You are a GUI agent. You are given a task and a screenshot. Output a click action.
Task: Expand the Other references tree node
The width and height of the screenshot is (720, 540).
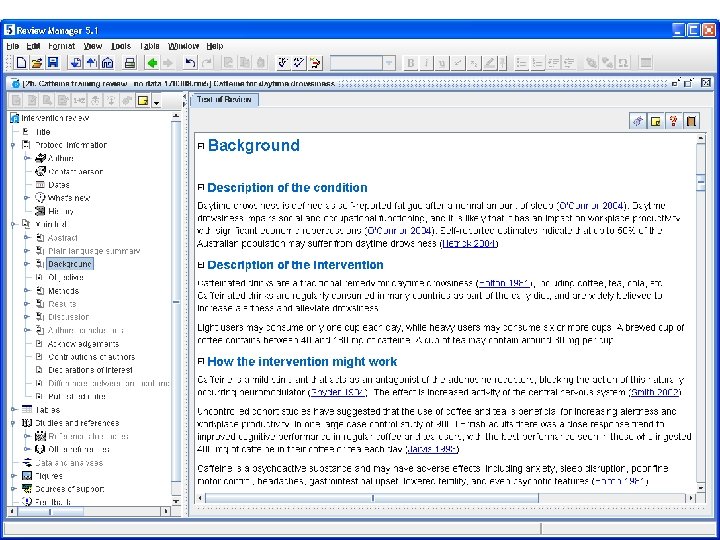click(27, 449)
